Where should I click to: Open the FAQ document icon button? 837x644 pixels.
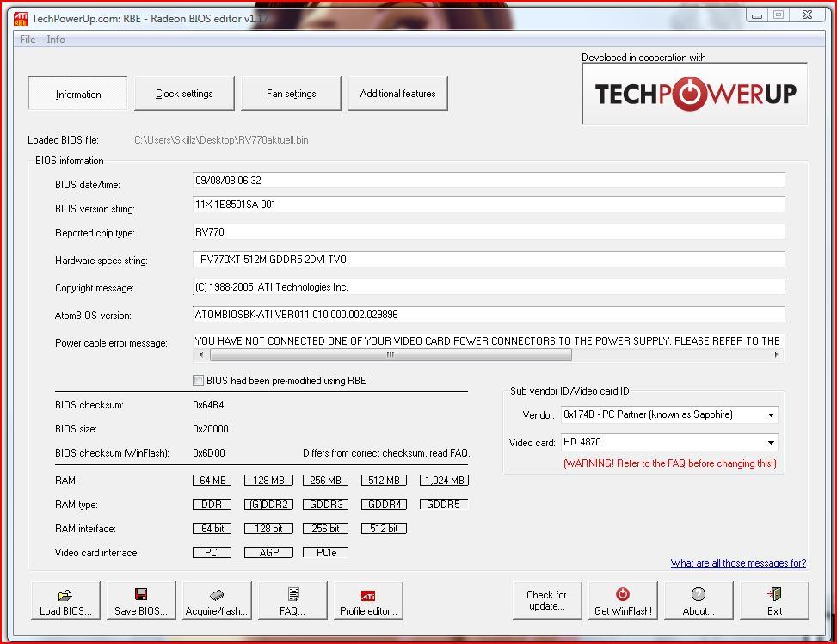coord(293,594)
